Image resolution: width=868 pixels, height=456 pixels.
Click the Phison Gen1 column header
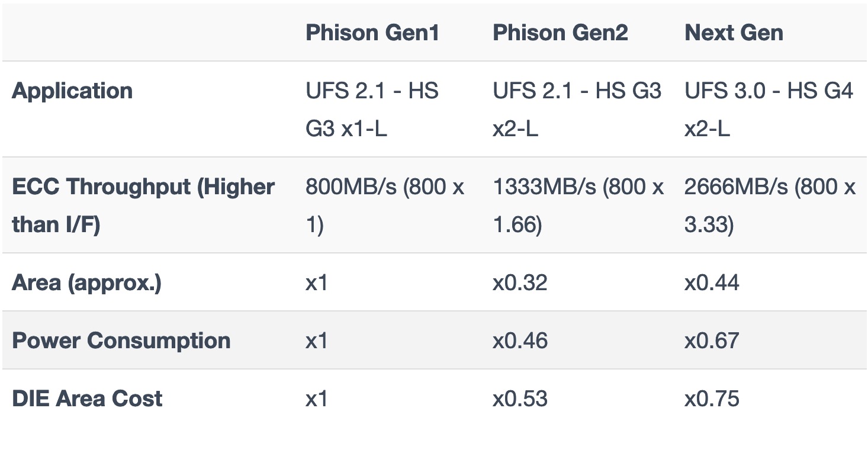tap(372, 33)
